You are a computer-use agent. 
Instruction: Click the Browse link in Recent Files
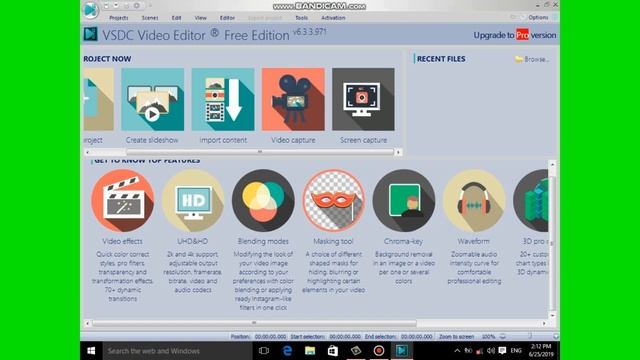tap(536, 59)
